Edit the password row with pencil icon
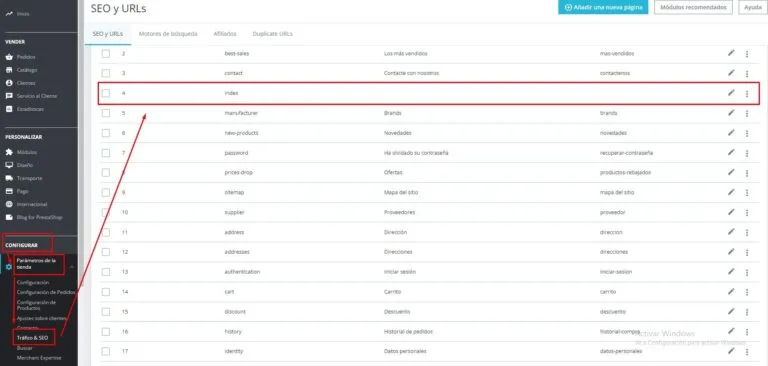 (731, 152)
